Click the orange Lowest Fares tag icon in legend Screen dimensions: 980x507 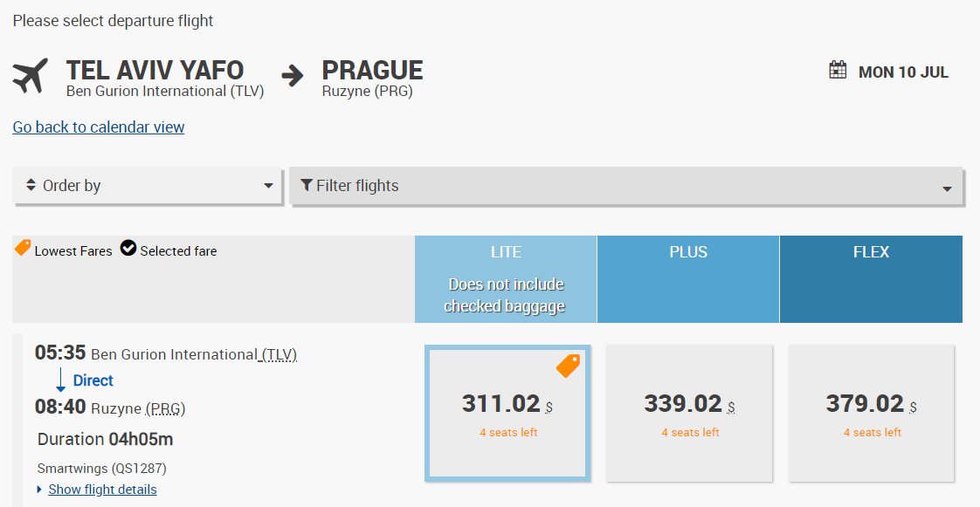pos(23,249)
